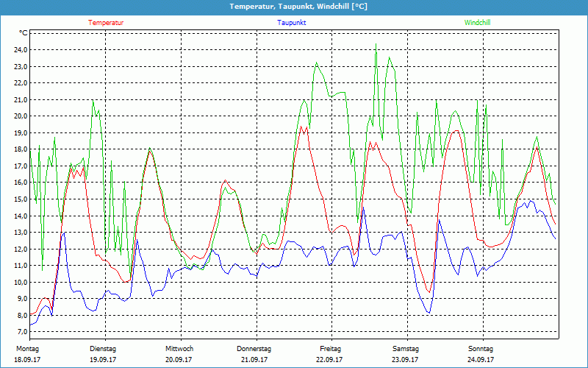
Task: Click the 22,0 y-axis value
Action: click(21, 83)
